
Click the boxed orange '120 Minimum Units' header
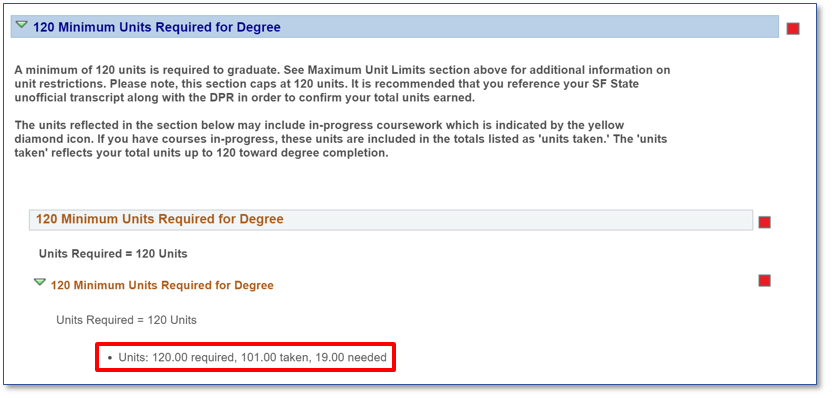point(391,219)
